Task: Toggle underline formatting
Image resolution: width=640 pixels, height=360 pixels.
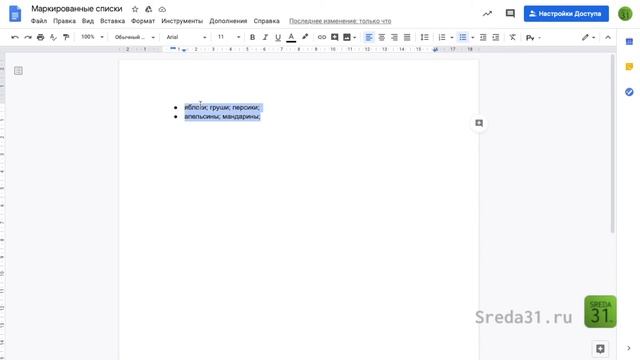Action: pyautogui.click(x=278, y=37)
